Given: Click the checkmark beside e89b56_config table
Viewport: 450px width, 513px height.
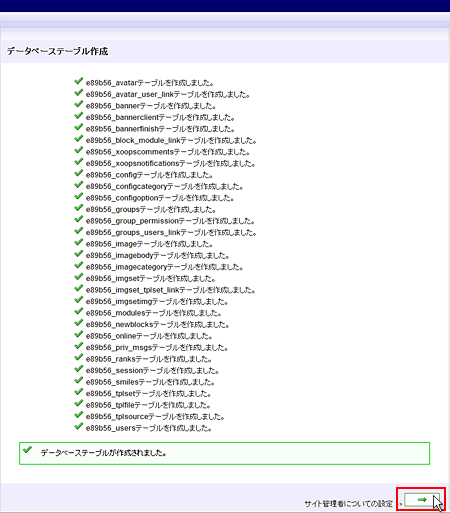Looking at the screenshot, I should click(x=79, y=173).
